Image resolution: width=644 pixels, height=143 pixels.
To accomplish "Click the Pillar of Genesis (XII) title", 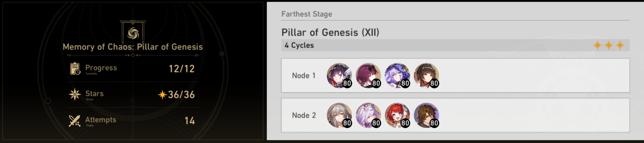I will click(x=330, y=32).
